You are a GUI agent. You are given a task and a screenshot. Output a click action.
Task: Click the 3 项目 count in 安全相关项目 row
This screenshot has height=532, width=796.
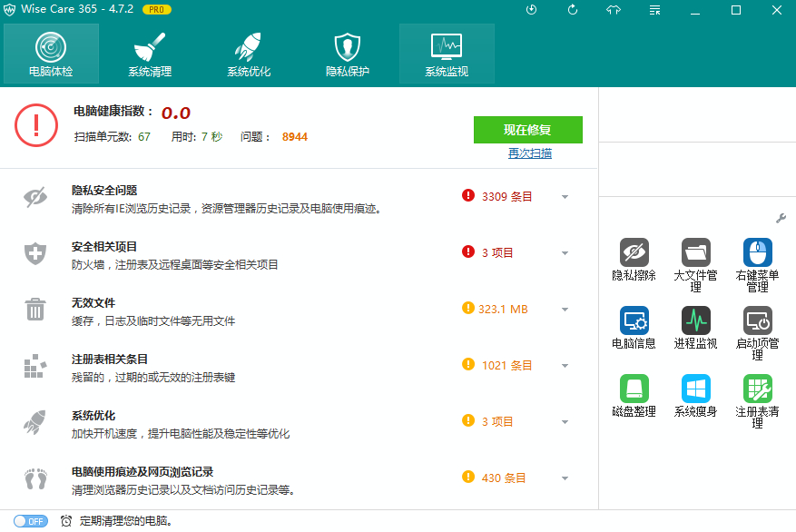[x=497, y=252]
